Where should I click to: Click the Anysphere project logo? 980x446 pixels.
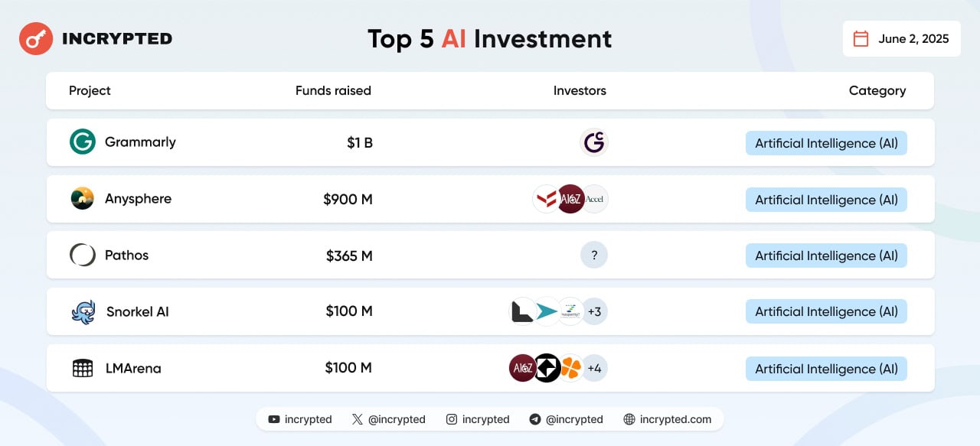point(83,199)
